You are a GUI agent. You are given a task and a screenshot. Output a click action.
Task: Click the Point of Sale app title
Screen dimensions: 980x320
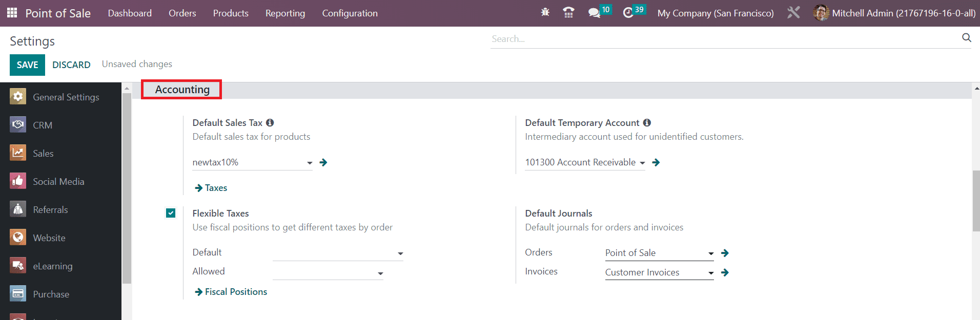(x=58, y=13)
